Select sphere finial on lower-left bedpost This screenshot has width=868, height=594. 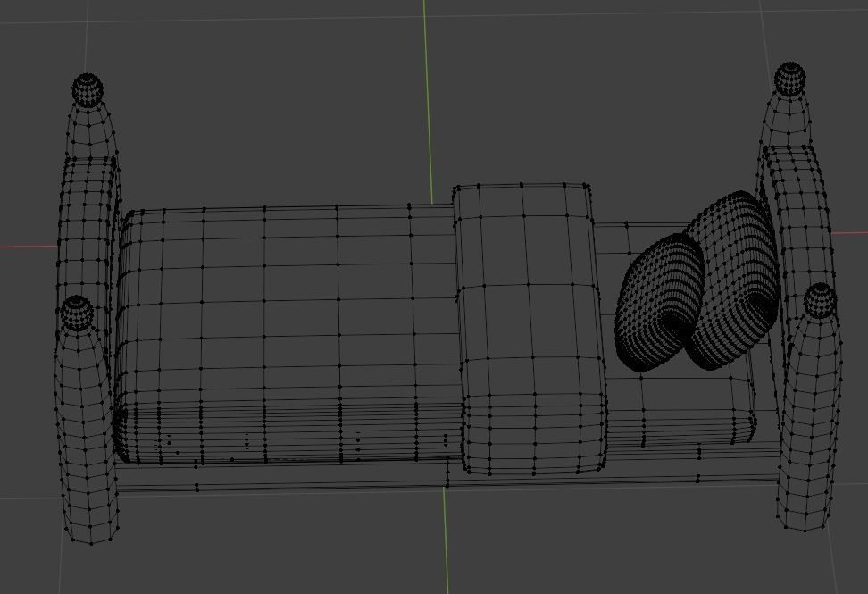(x=77, y=313)
